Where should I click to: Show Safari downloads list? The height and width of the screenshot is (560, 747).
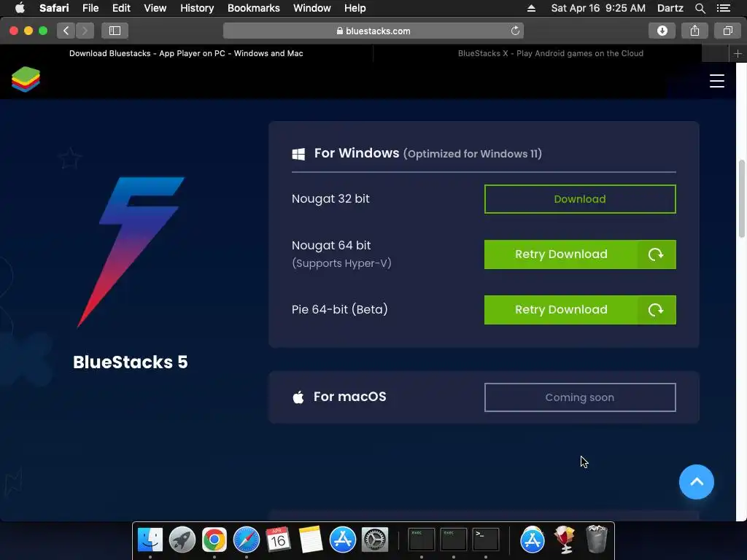pyautogui.click(x=662, y=31)
